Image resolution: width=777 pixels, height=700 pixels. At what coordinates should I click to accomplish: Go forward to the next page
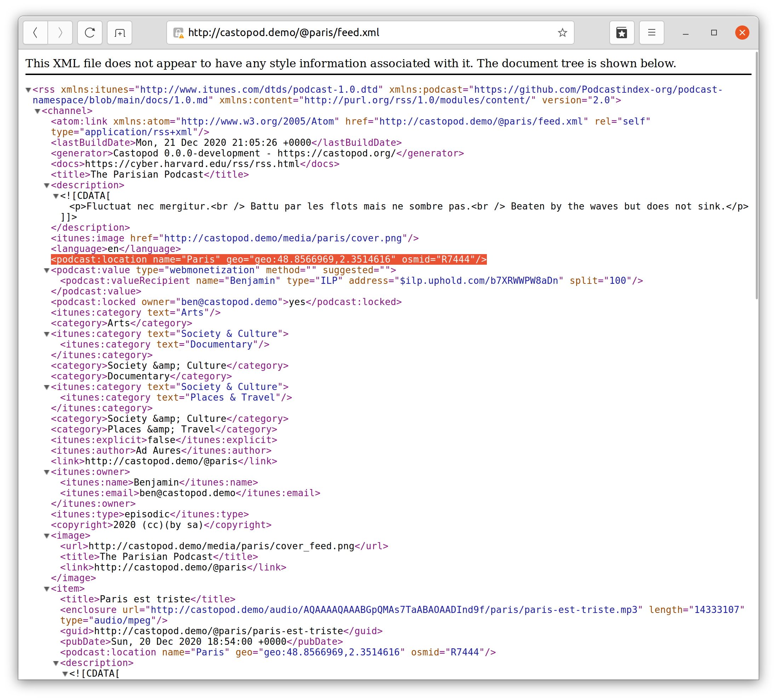pyautogui.click(x=60, y=33)
